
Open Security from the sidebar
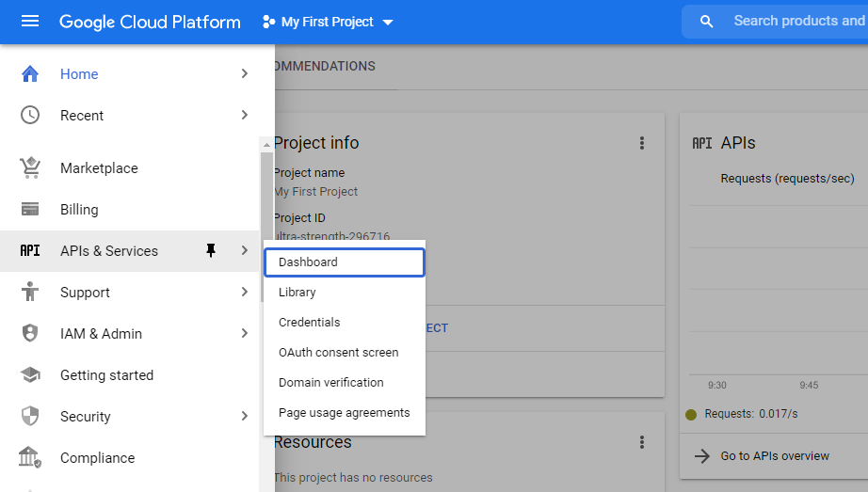[x=86, y=417]
